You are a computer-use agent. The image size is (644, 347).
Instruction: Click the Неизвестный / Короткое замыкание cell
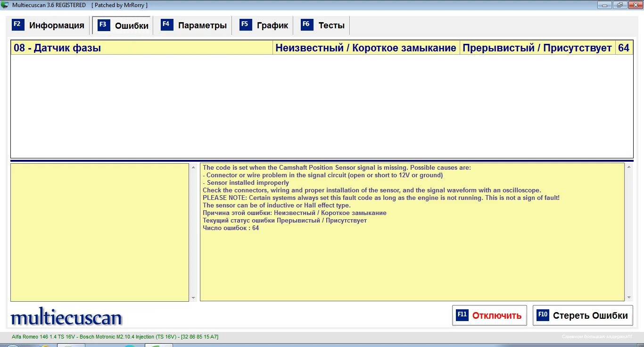[x=366, y=48]
